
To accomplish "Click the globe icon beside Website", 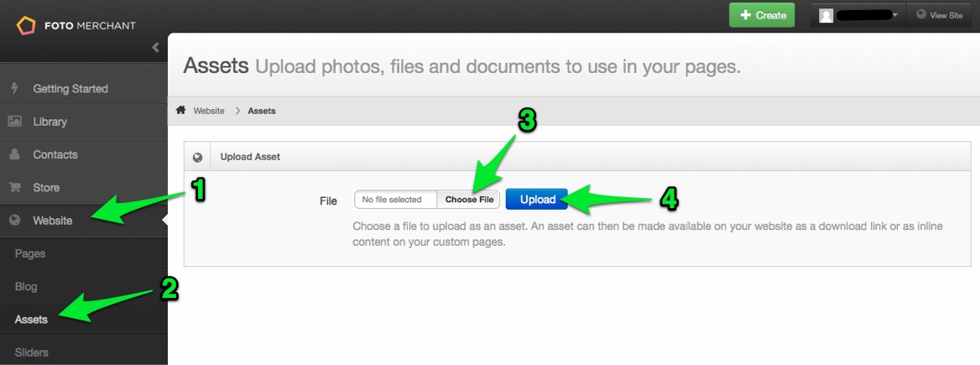I will point(14,220).
